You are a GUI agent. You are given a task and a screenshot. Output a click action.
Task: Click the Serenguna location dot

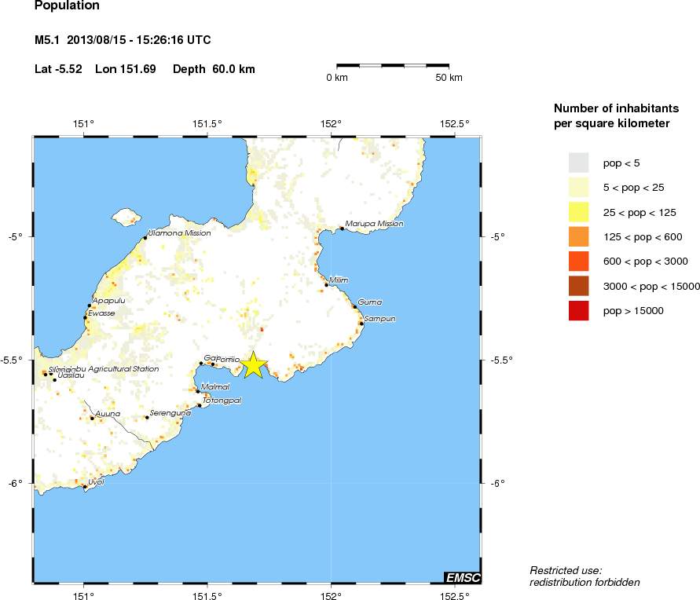tap(147, 417)
